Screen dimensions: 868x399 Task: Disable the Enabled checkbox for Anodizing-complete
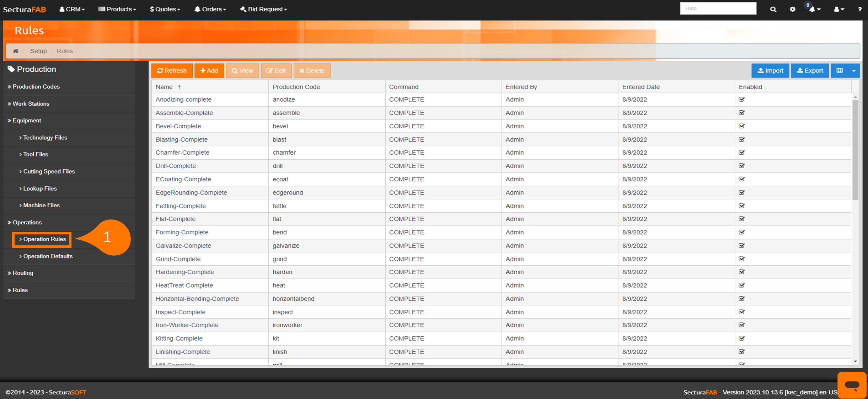coord(742,99)
